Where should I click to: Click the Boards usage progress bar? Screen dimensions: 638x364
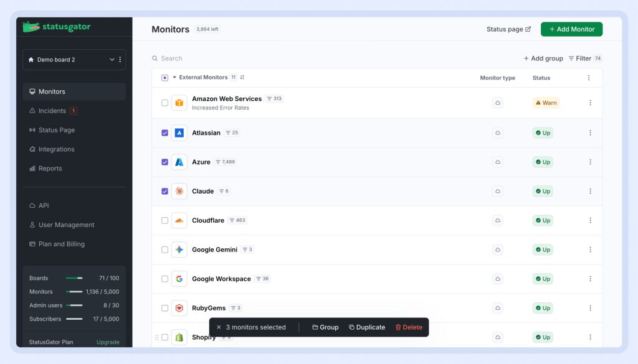pyautogui.click(x=74, y=278)
